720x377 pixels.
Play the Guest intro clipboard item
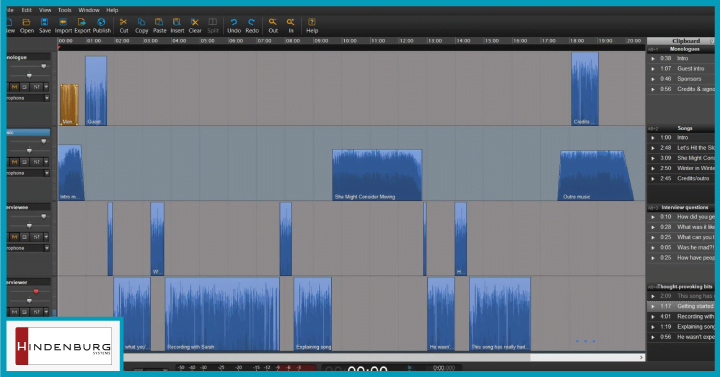tap(653, 69)
